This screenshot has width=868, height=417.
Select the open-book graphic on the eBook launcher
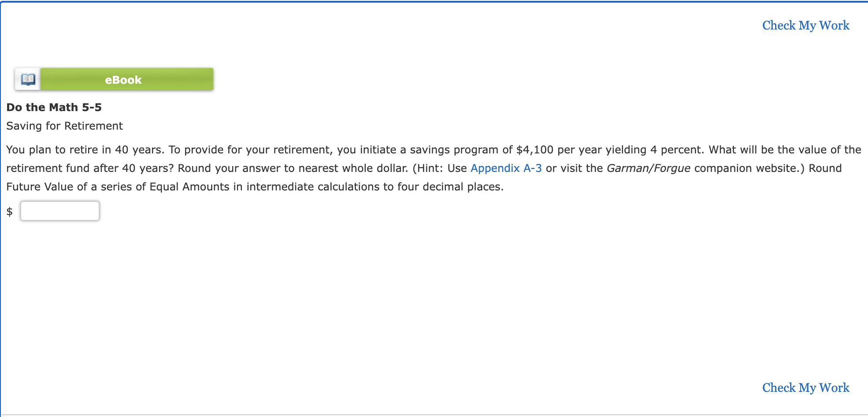[x=27, y=79]
